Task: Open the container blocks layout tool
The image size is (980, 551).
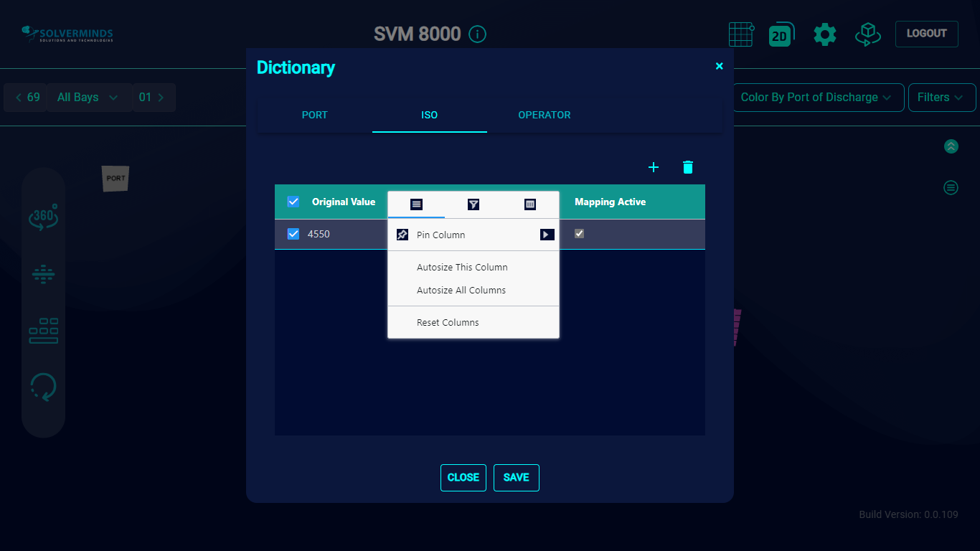Action: click(43, 331)
